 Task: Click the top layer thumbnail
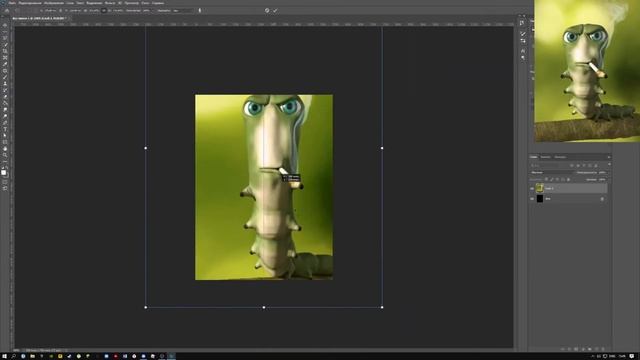click(x=540, y=188)
